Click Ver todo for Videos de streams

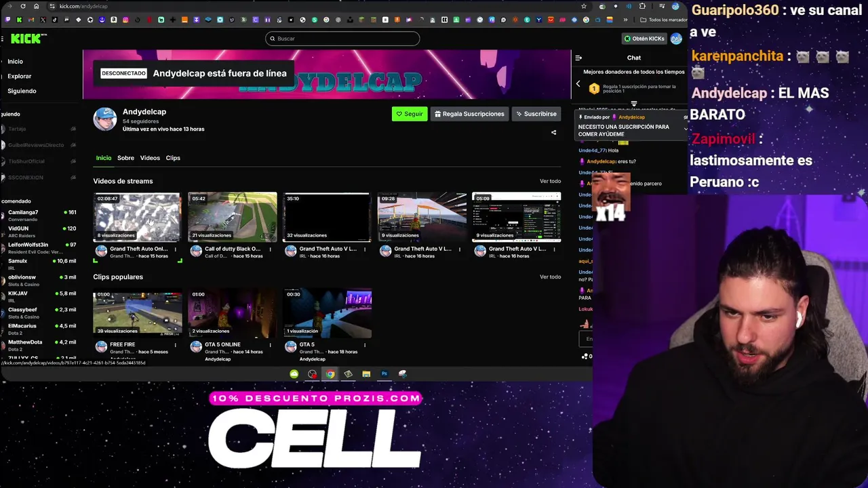[550, 181]
